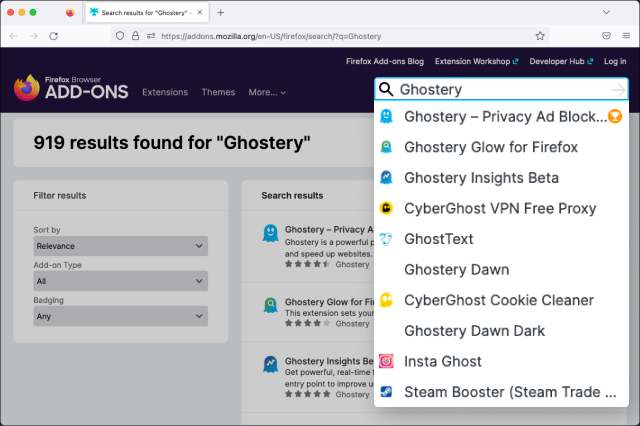Click the Log in link
The image size is (640, 426).
click(615, 61)
